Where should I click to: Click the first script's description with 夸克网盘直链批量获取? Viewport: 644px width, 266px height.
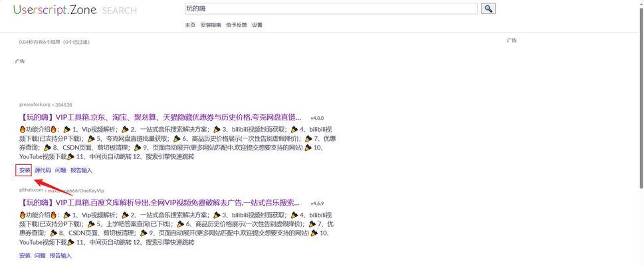pos(177,143)
